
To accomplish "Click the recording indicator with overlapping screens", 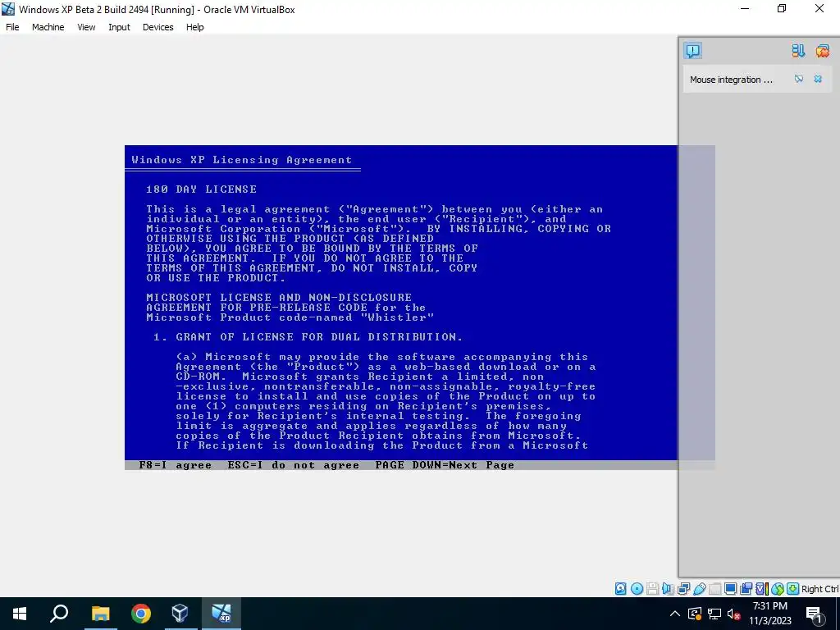I will click(746, 589).
